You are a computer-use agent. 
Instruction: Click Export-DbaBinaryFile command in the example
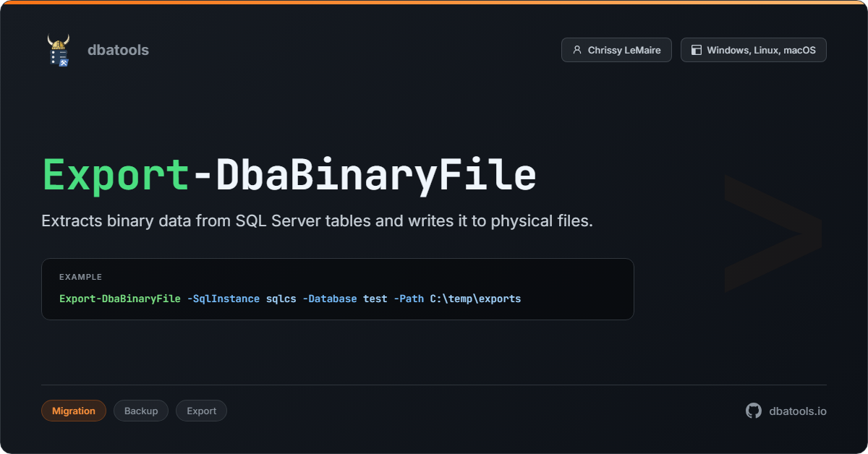click(x=120, y=299)
